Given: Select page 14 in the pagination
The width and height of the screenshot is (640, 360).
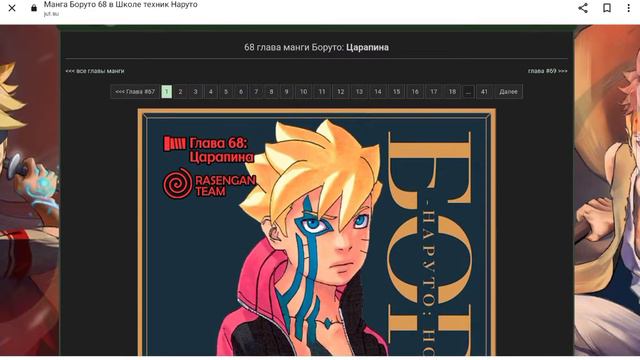Looking at the screenshot, I should pos(378,92).
